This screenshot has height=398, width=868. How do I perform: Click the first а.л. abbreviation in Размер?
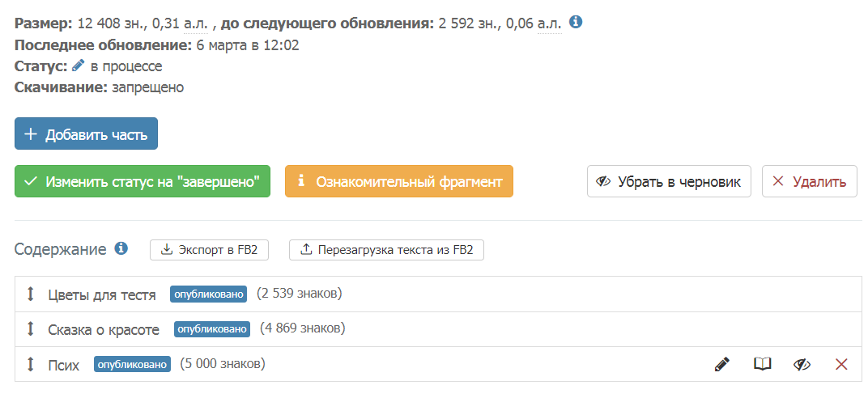pyautogui.click(x=196, y=23)
